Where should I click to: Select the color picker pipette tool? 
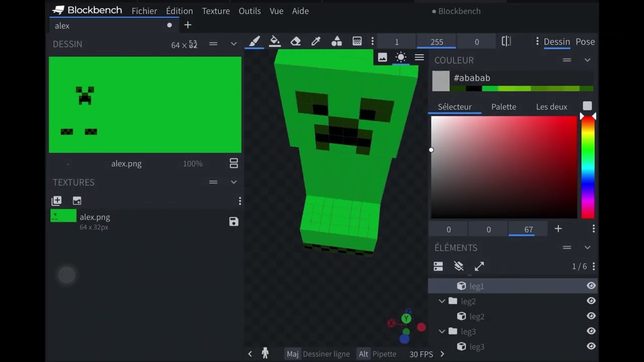pos(316,41)
